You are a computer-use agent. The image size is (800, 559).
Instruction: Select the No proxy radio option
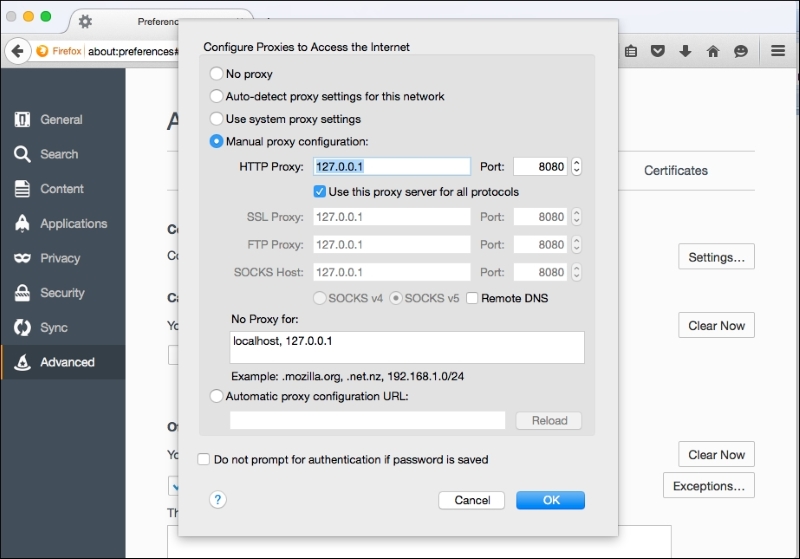[216, 73]
